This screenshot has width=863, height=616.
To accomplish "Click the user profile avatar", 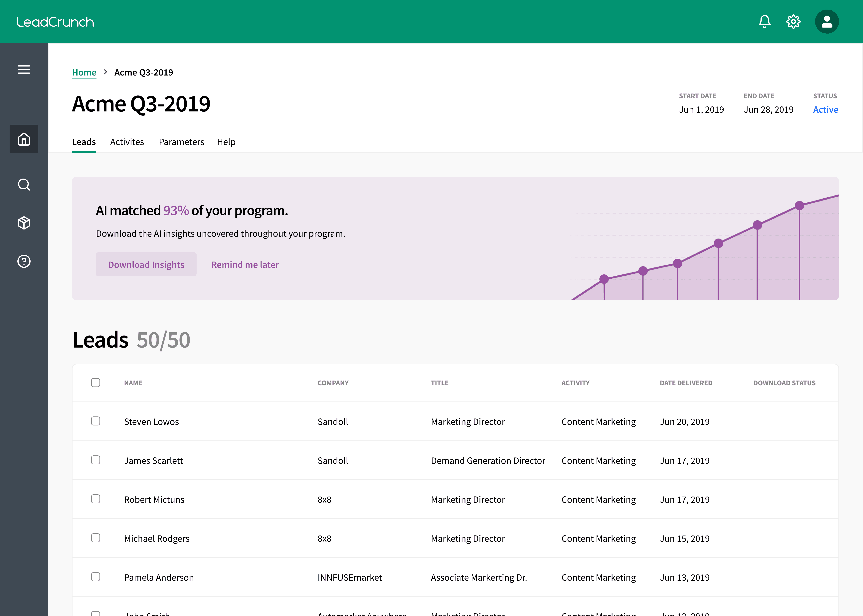I will click(x=827, y=22).
